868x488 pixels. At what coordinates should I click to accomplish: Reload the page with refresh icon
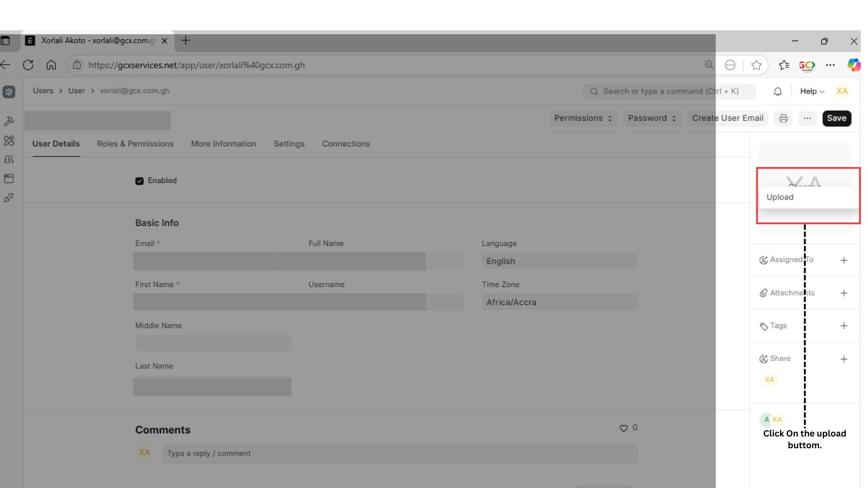28,65
